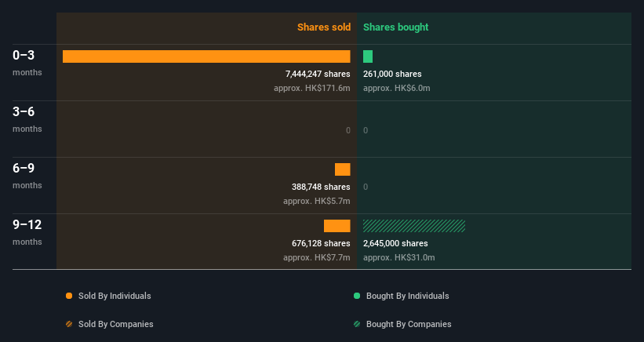The image size is (644, 342).
Task: Click the 2,645,000 shares value
Action: point(395,243)
